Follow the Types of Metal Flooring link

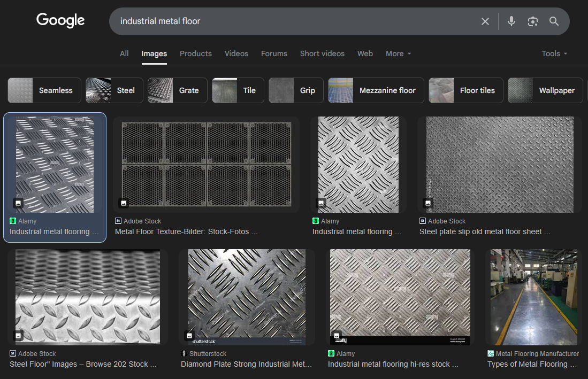coord(532,364)
